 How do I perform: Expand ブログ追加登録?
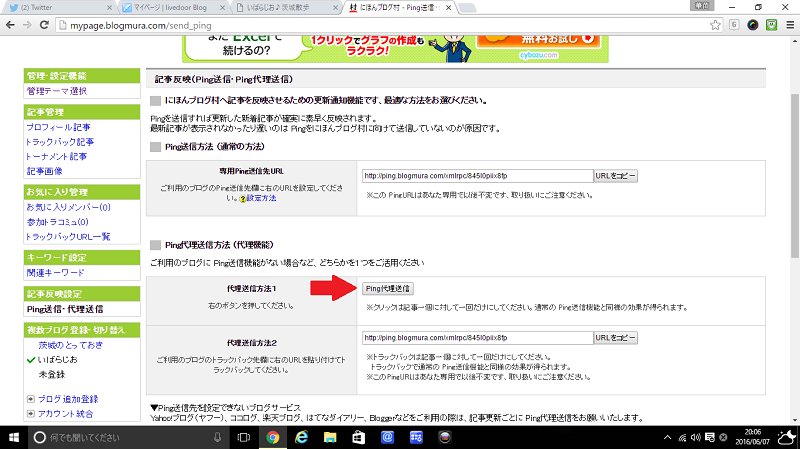(67, 399)
